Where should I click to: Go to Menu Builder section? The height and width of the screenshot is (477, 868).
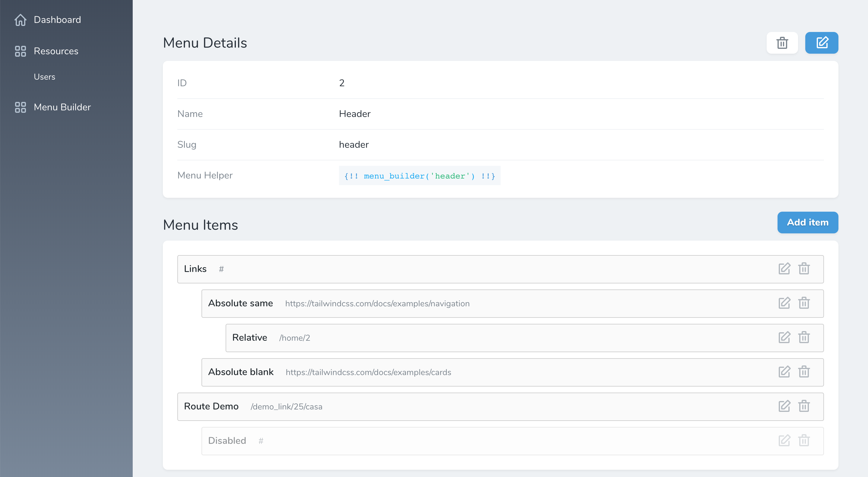(x=62, y=107)
